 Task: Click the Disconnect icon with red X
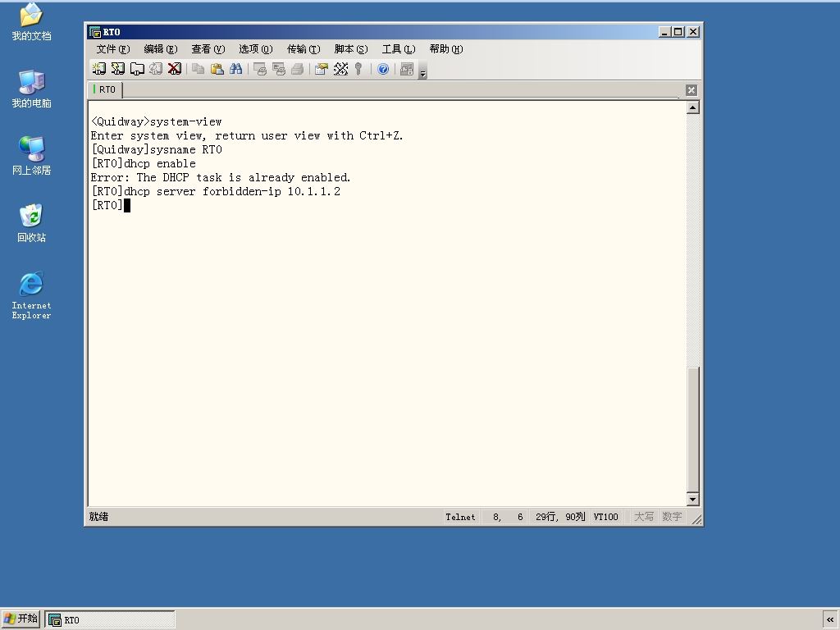tap(175, 69)
